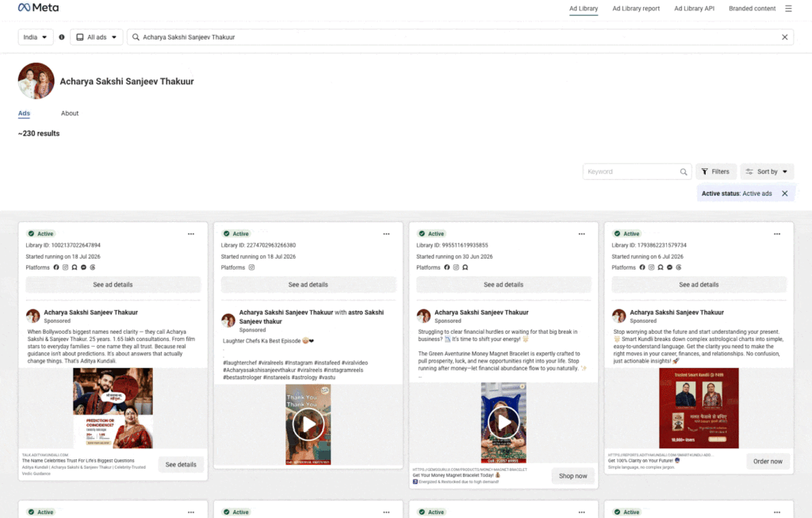See ad details for ID 2274702963266380
The width and height of the screenshot is (812, 518).
pos(308,285)
